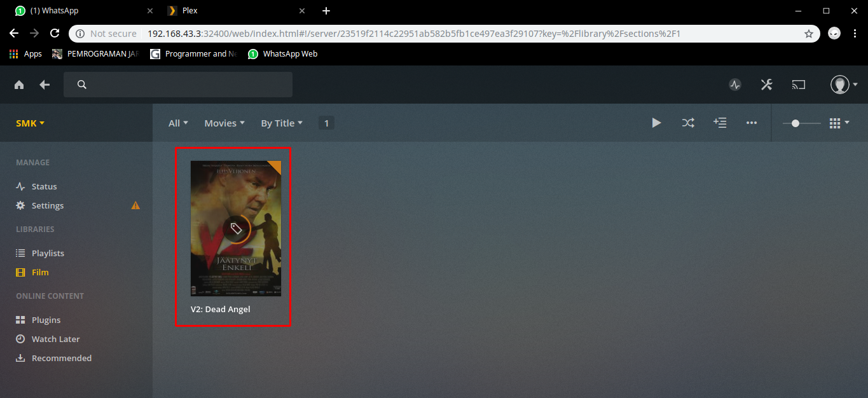This screenshot has width=868, height=398.
Task: Open the Chrome three-dot menu
Action: (855, 34)
